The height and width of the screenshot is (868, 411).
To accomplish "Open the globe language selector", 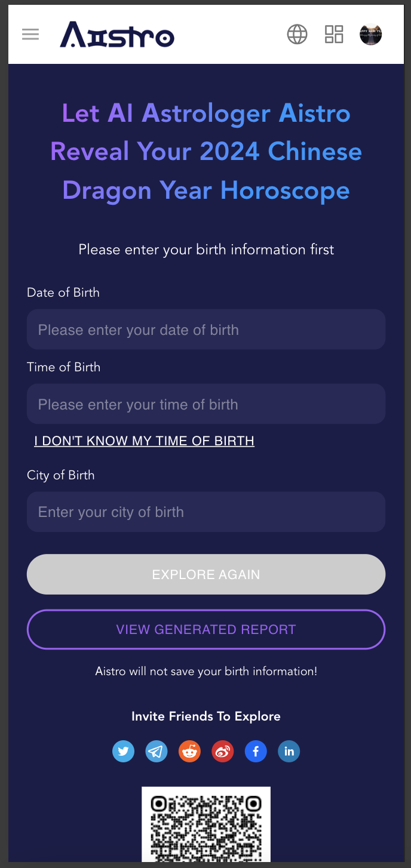I will coord(297,35).
